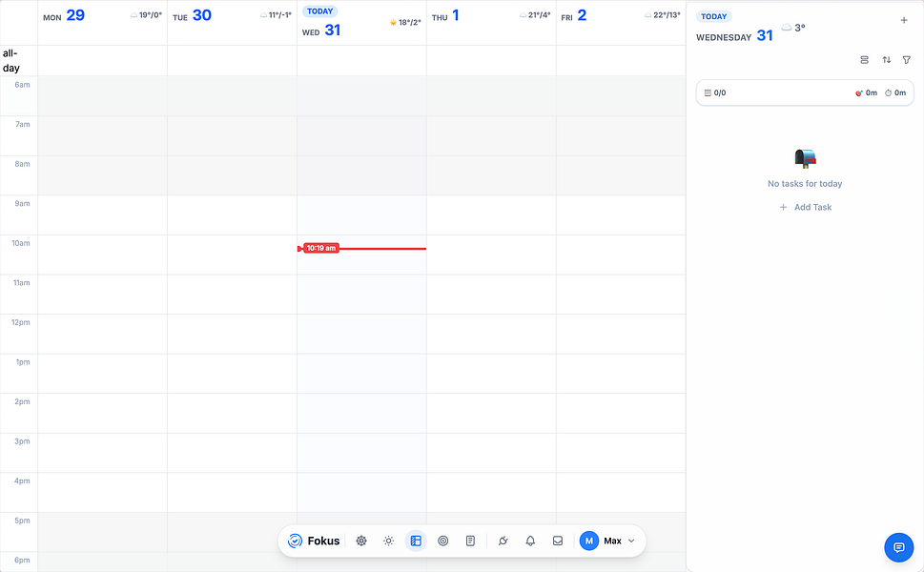Open the target focus icon
924x572 pixels.
(443, 541)
